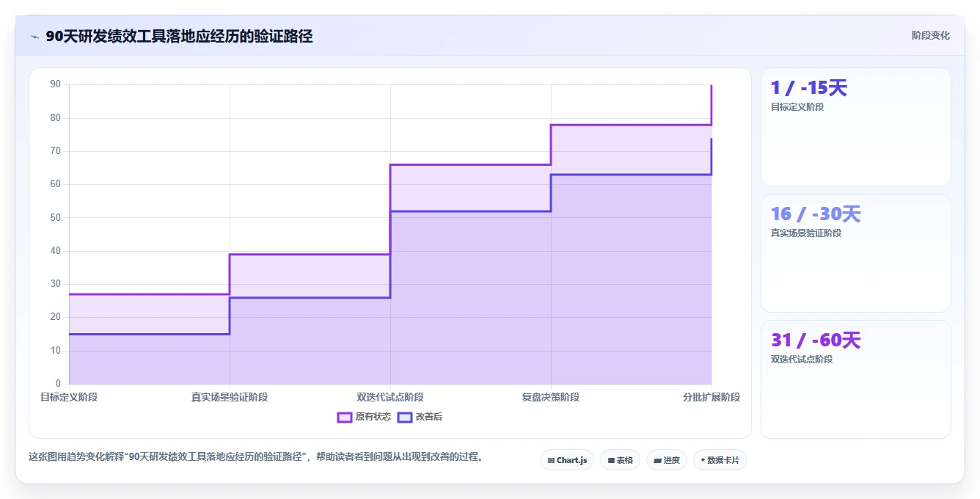Viewport: 980px width, 499px height.
Task: Toggle the 改善后 legend item
Action: pyautogui.click(x=420, y=417)
